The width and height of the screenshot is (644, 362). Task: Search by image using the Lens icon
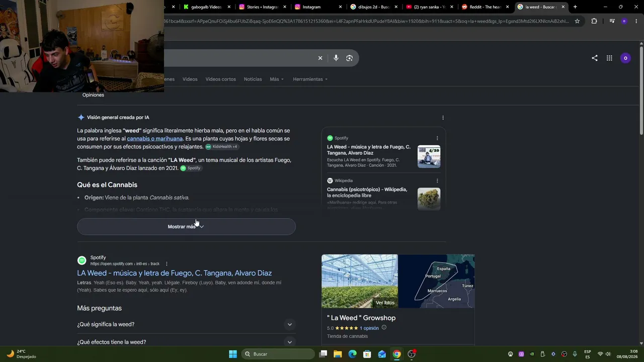tap(349, 58)
